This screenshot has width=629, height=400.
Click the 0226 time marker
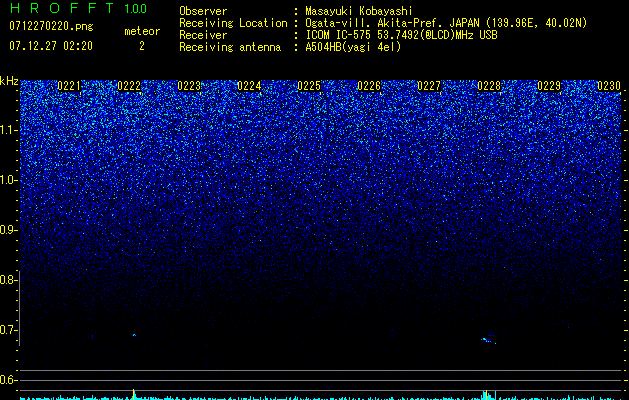click(x=369, y=86)
